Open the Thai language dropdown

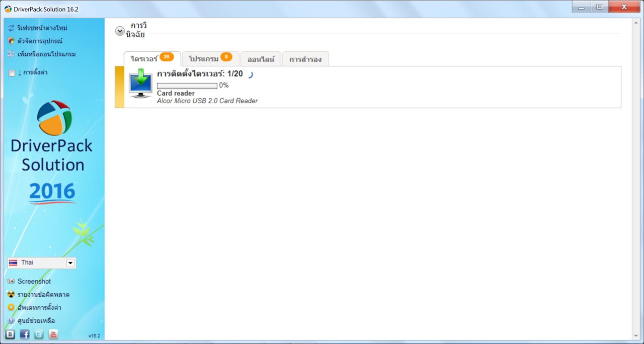point(42,263)
